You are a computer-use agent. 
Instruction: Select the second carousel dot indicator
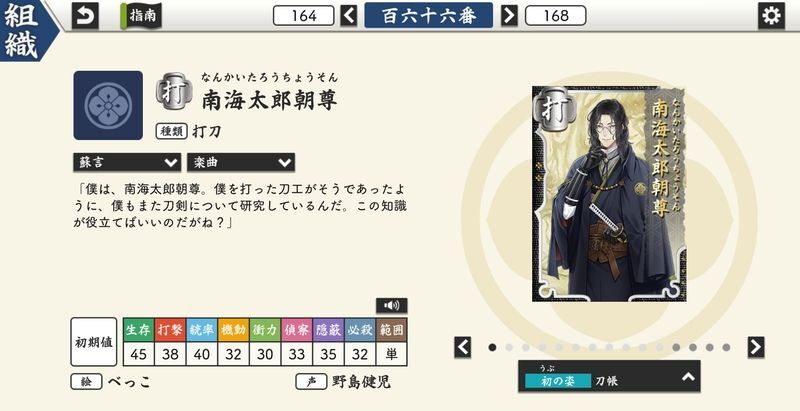[x=509, y=347]
